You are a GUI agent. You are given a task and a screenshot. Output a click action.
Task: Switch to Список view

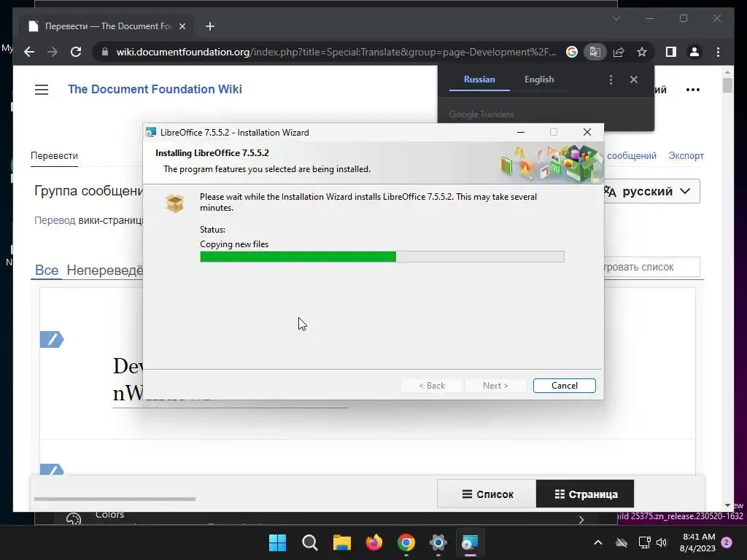(487, 494)
